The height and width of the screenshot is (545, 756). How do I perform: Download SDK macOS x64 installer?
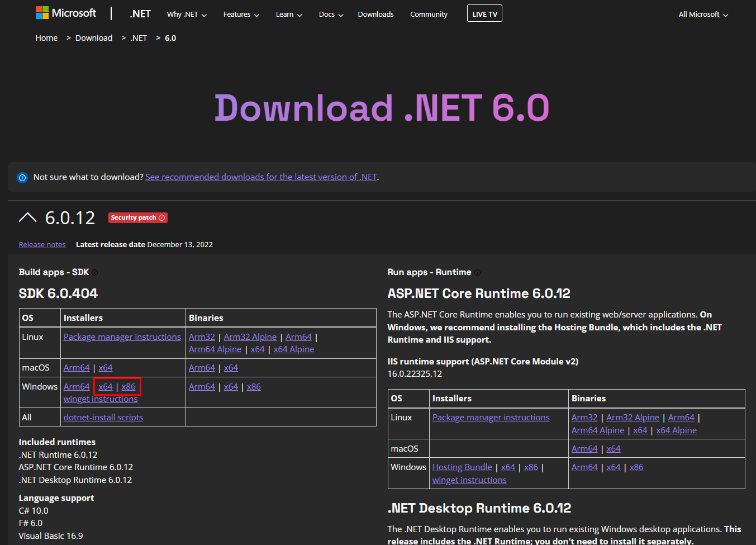(106, 368)
